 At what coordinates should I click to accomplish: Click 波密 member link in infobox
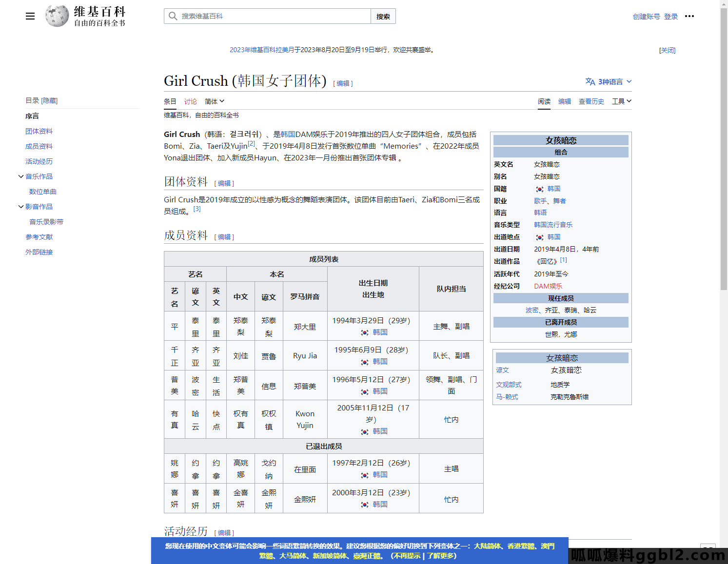click(x=532, y=310)
